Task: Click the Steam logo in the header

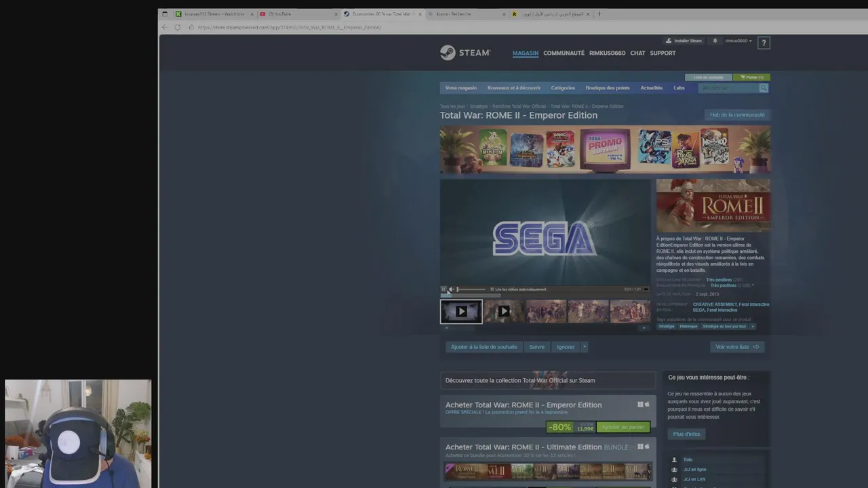Action: 465,53
